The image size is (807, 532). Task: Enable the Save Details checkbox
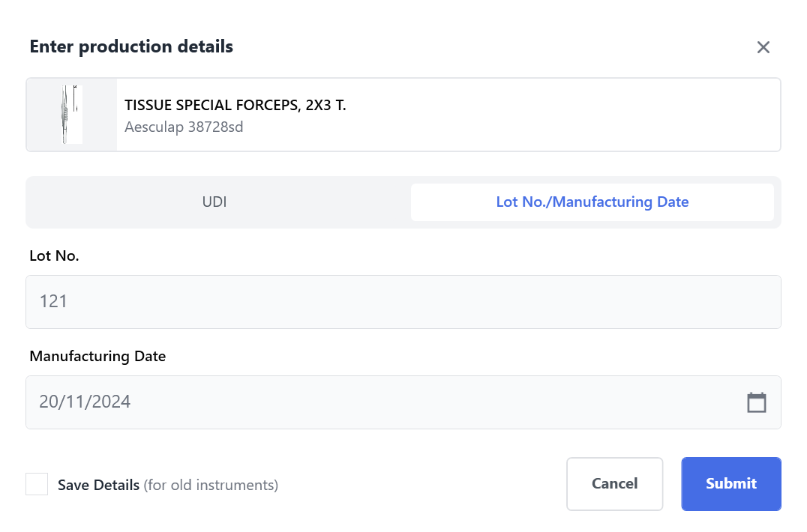(x=37, y=484)
